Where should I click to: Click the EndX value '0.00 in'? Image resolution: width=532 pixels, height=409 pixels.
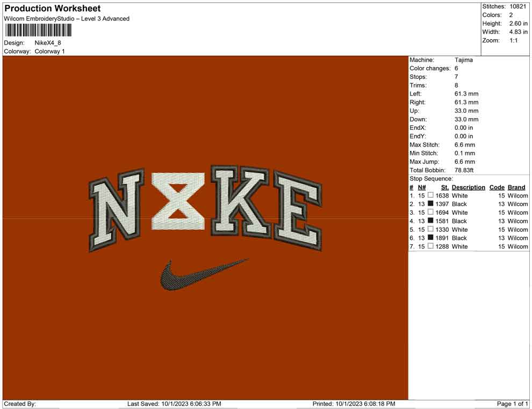[x=464, y=127]
